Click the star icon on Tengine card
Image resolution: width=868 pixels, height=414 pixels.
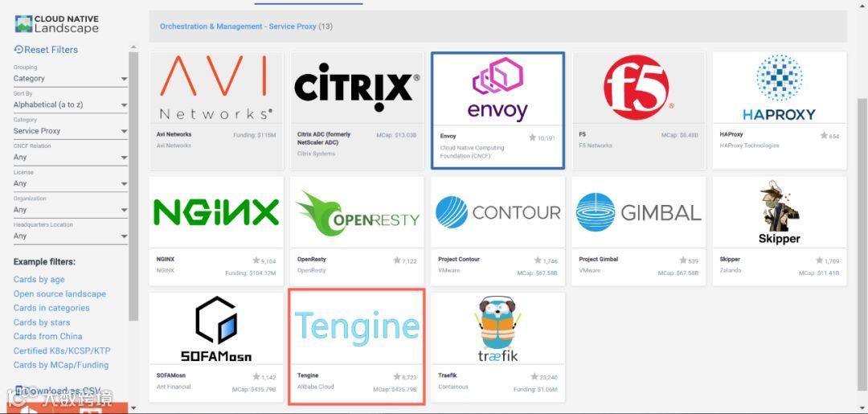tap(397, 376)
